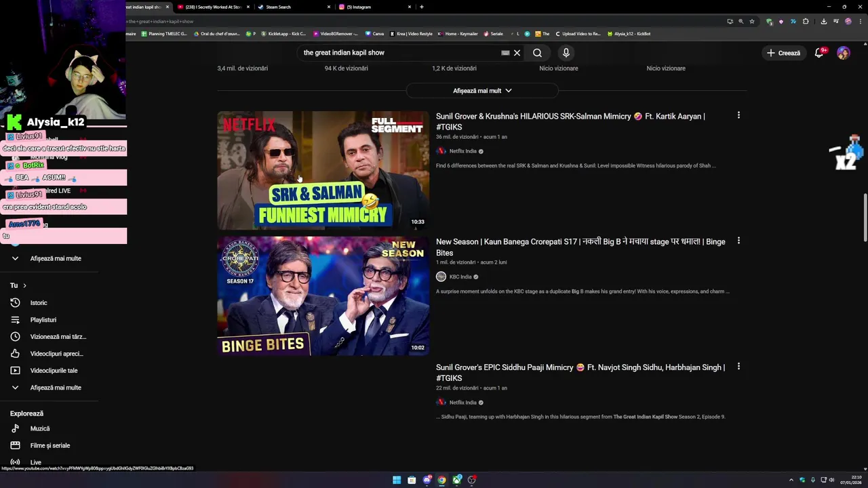
Task: Show hidden system tray icons
Action: (791, 480)
